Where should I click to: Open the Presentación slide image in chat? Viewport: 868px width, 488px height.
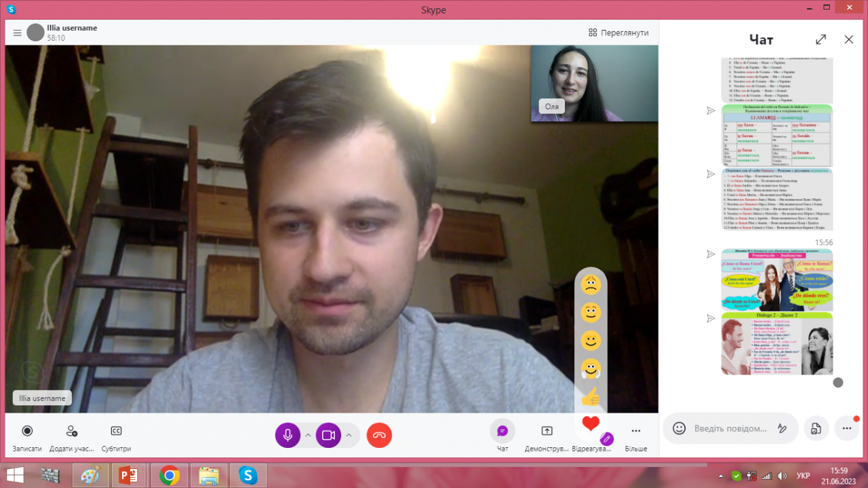(776, 280)
